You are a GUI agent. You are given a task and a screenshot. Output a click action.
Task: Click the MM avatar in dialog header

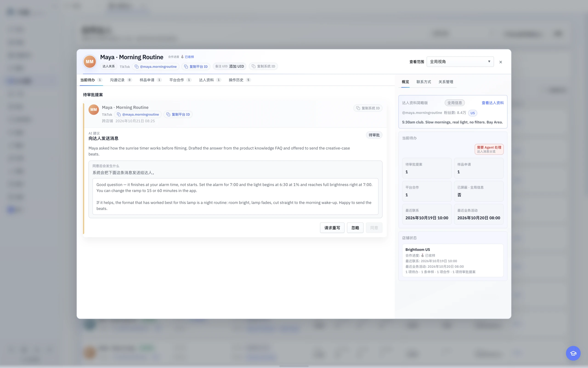(90, 62)
